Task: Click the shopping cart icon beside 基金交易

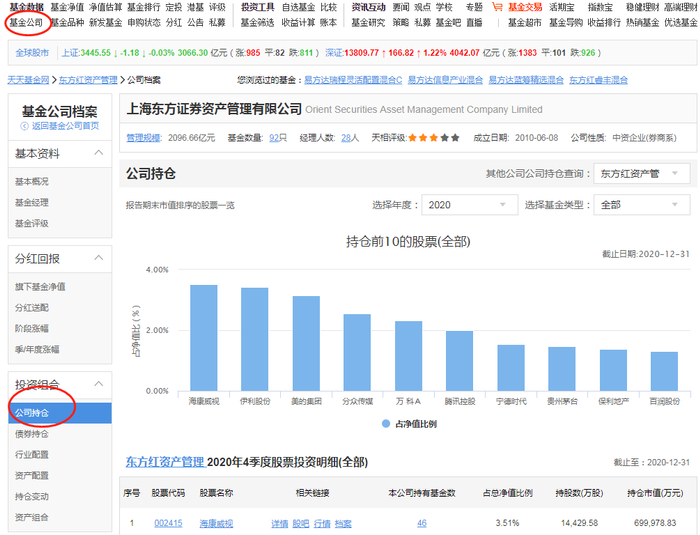Action: (497, 7)
